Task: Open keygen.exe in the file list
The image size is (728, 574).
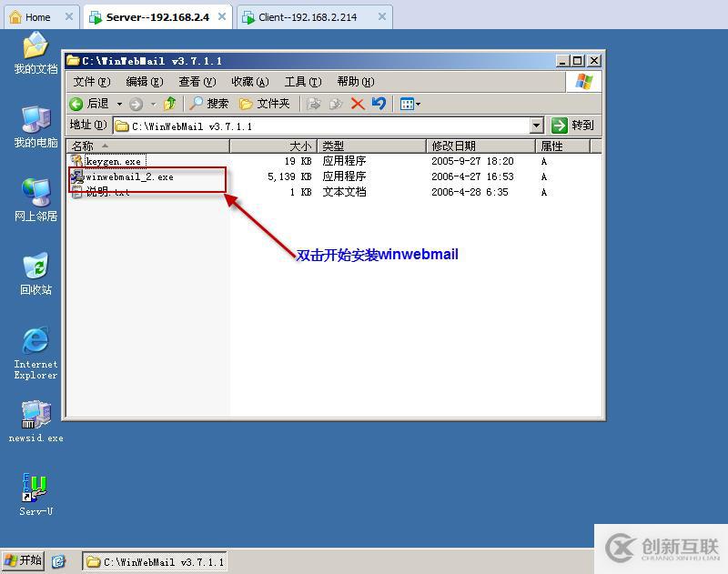Action: click(114, 161)
